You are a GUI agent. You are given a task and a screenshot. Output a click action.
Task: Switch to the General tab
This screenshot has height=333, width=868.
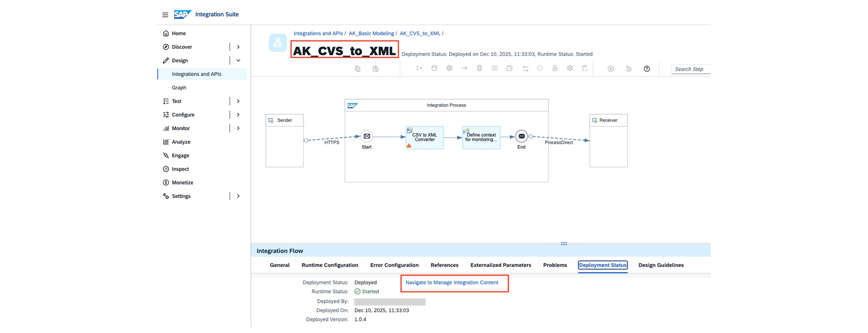pyautogui.click(x=280, y=265)
